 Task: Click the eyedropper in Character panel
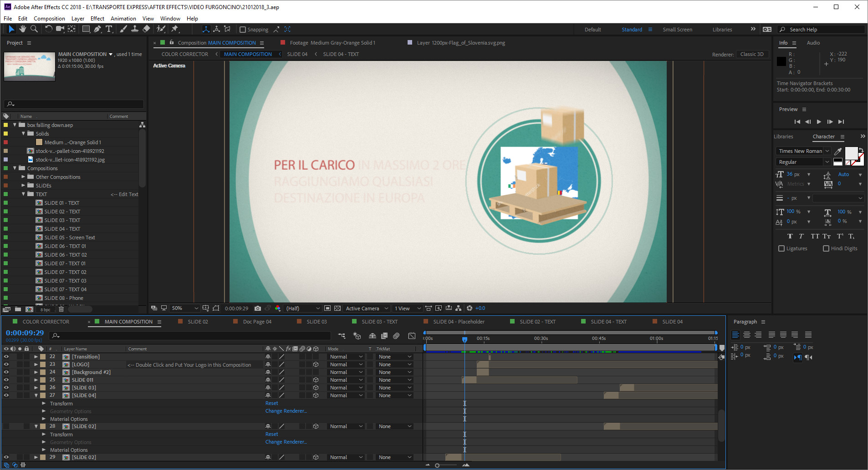pos(838,151)
